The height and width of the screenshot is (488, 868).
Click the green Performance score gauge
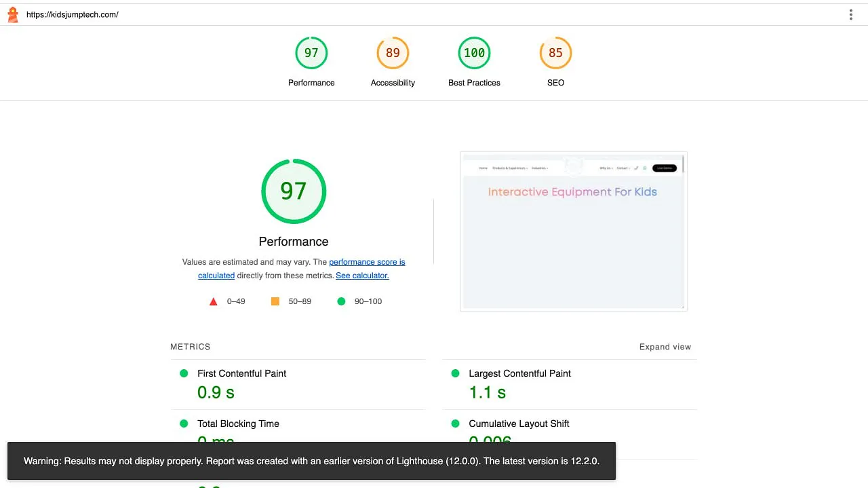[x=311, y=52]
